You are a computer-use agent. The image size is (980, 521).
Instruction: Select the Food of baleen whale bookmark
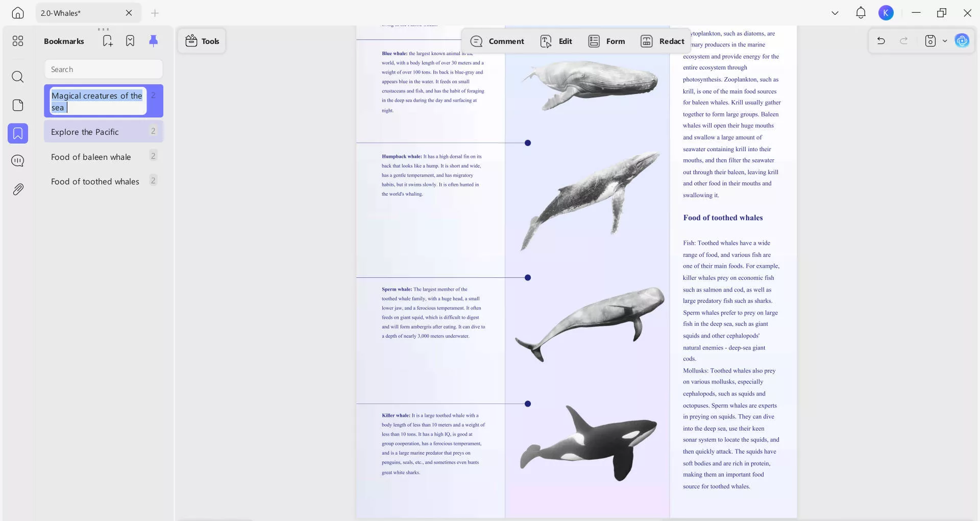91,157
